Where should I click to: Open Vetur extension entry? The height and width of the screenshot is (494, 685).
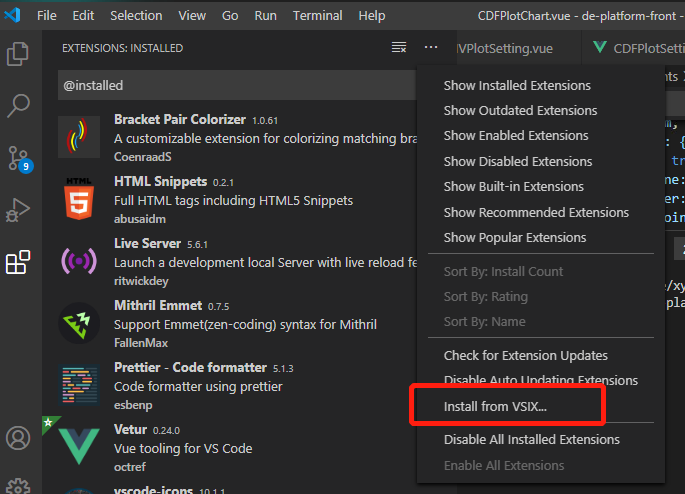coord(237,447)
